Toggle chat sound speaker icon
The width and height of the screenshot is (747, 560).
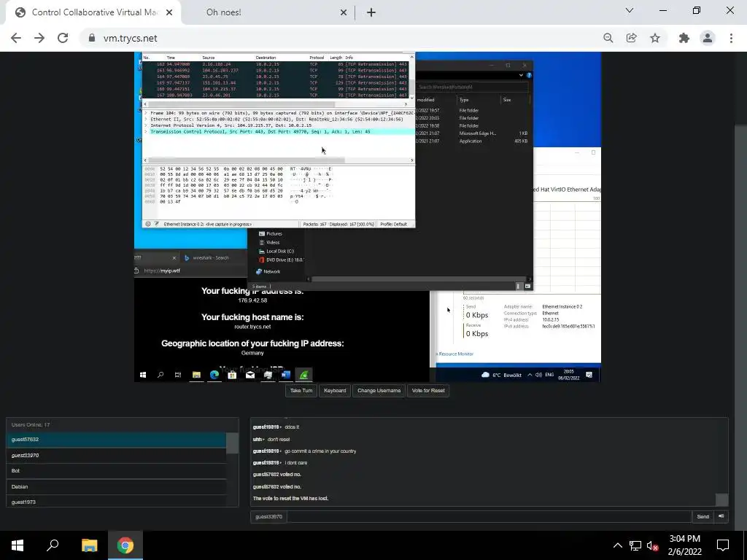click(721, 517)
